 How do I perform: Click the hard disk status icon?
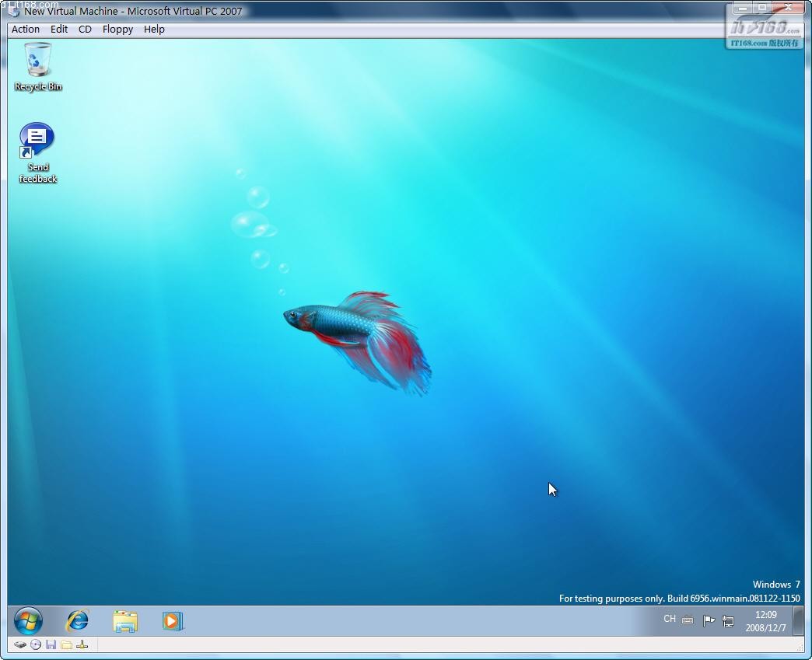(x=19, y=645)
